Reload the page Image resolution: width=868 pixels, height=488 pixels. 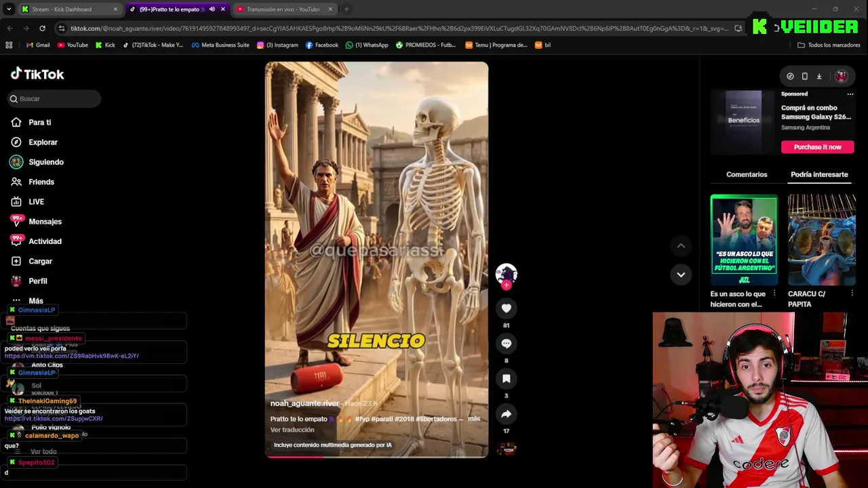coord(42,28)
